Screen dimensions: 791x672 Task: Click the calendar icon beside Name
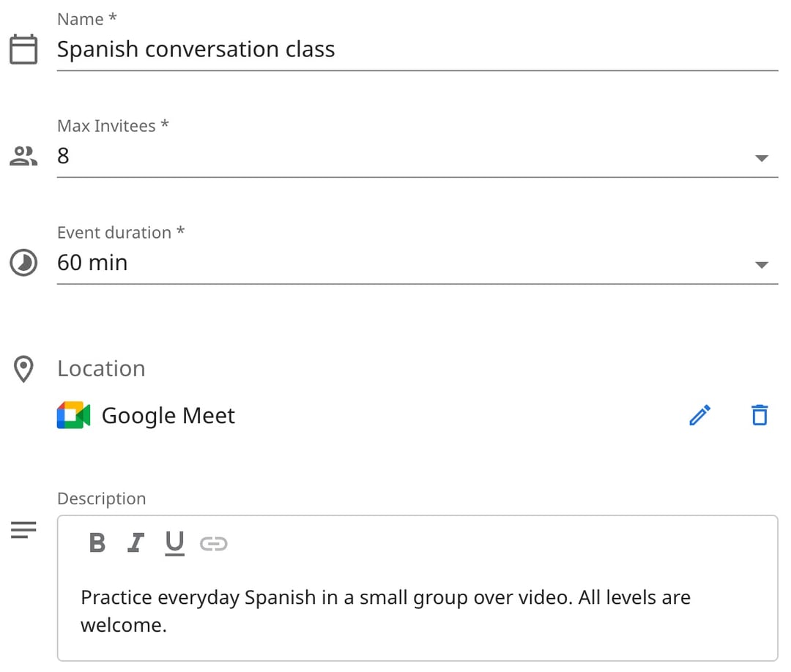tap(23, 49)
